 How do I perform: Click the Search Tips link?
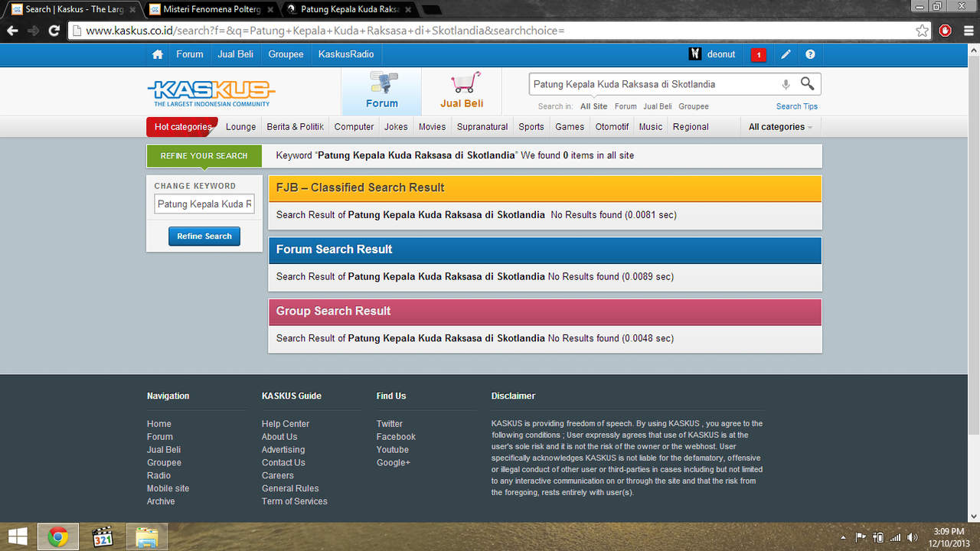tap(797, 106)
